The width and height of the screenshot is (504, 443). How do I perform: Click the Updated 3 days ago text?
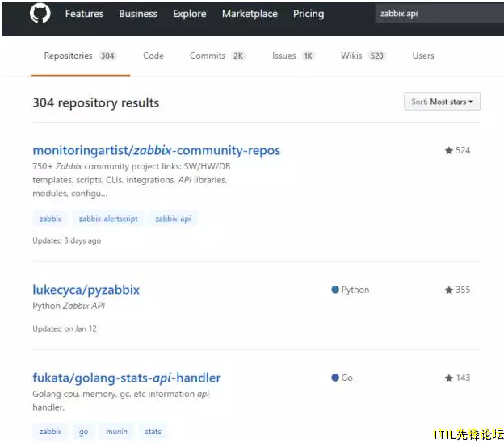click(67, 240)
